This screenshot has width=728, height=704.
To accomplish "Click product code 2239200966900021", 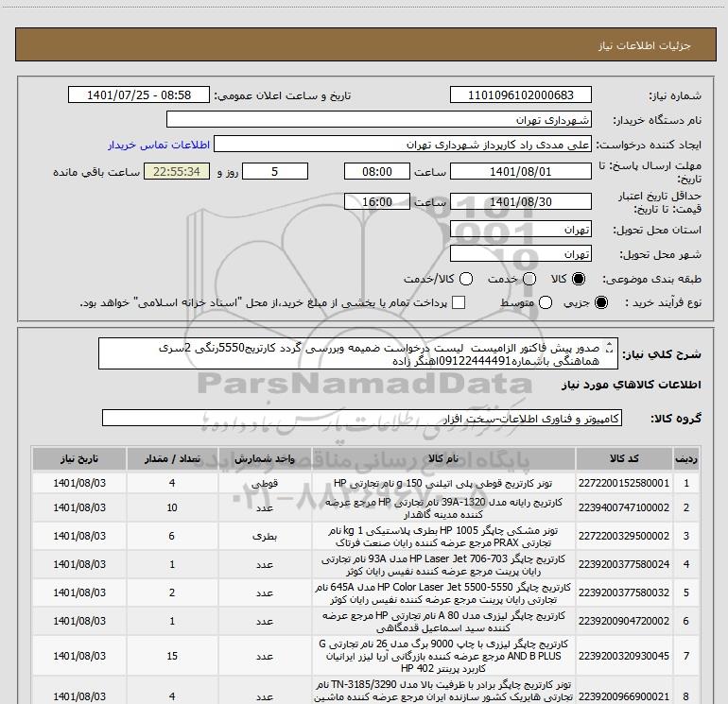I will pos(624,696).
